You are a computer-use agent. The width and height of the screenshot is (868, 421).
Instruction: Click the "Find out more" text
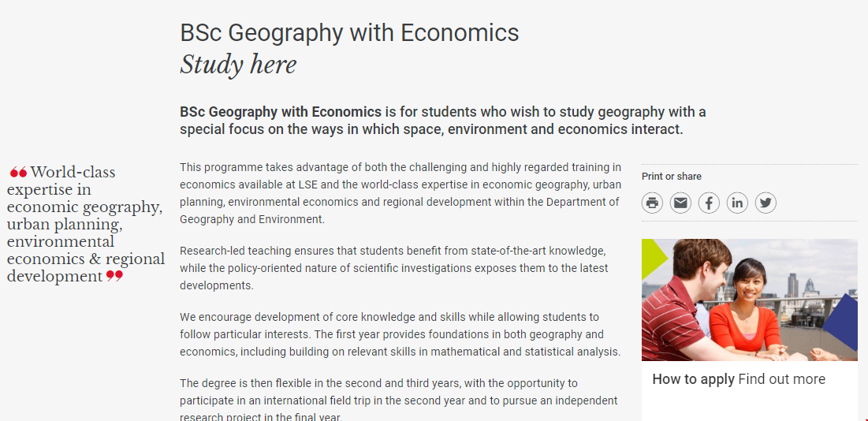pos(782,379)
